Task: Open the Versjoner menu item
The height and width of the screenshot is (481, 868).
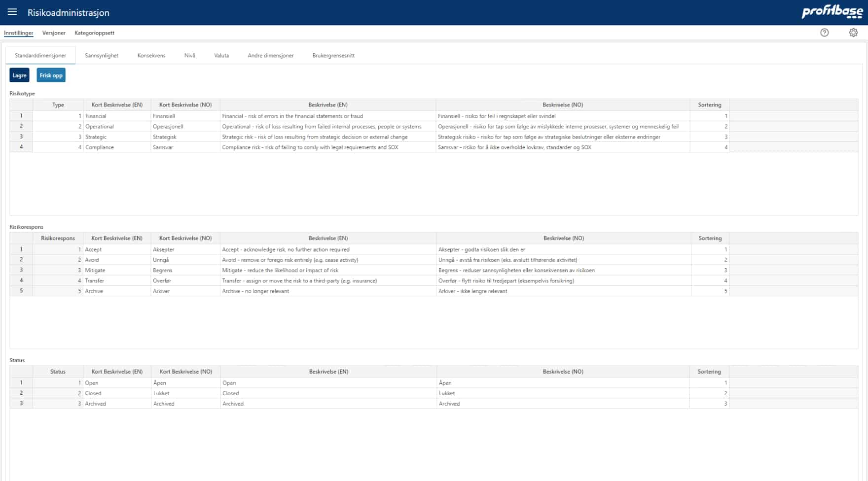Action: (x=54, y=33)
